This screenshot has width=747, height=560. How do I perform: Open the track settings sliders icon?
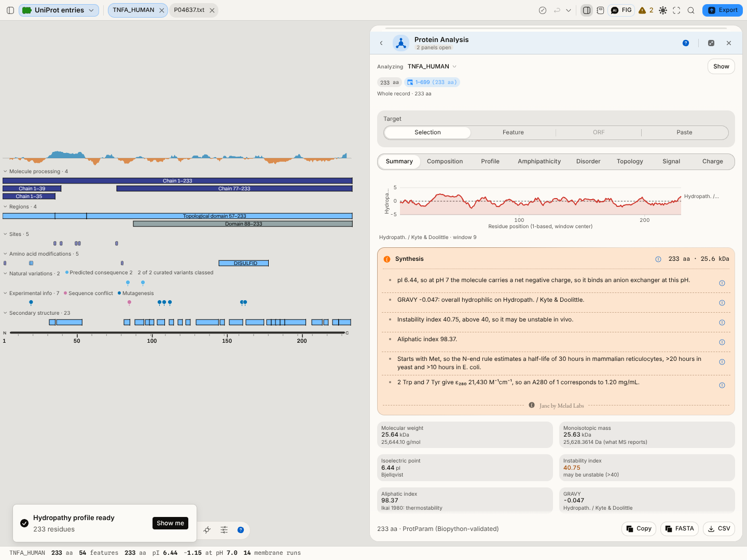tap(224, 530)
